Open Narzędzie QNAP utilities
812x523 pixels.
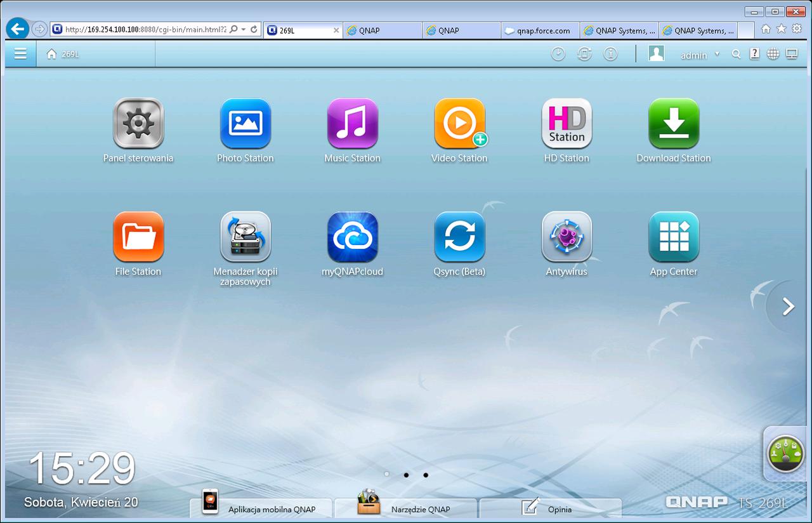(405, 508)
